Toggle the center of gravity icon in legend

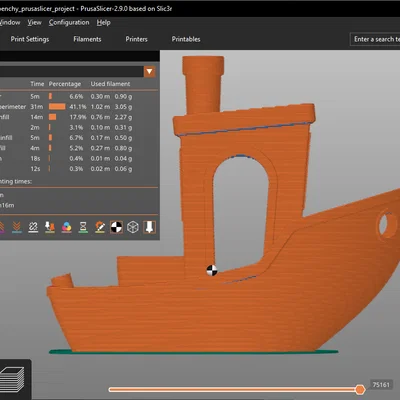coord(116,227)
